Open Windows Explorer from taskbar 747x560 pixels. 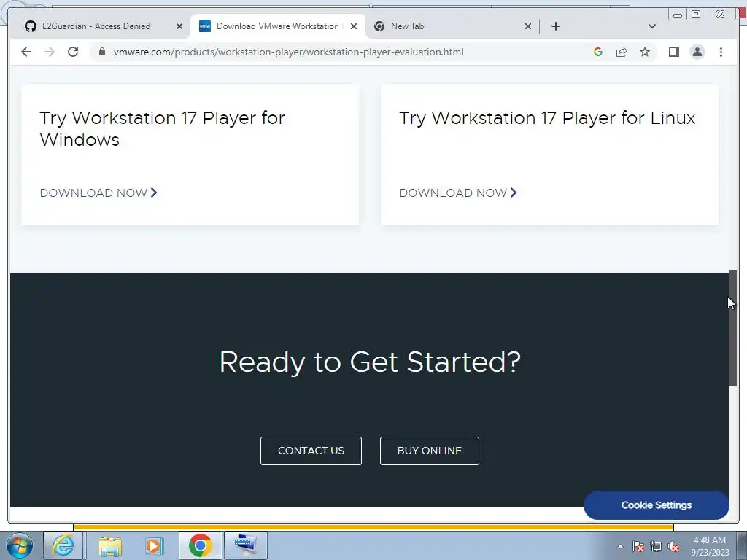[110, 545]
